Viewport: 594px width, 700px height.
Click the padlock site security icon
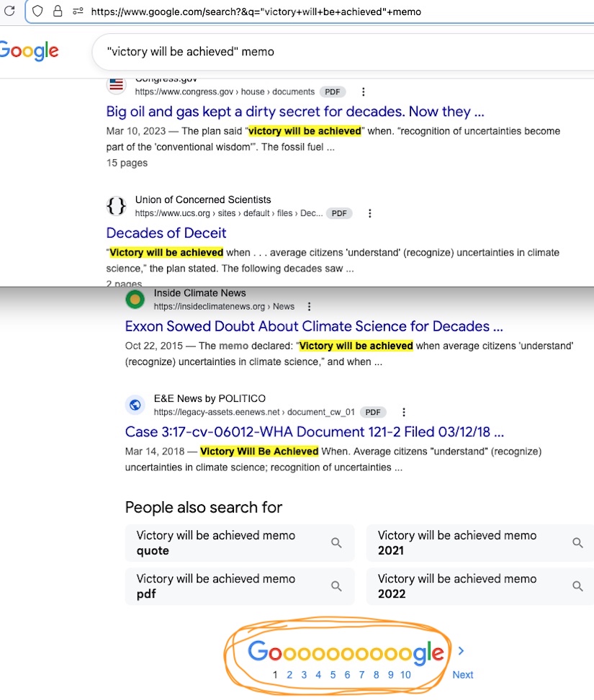tap(58, 12)
